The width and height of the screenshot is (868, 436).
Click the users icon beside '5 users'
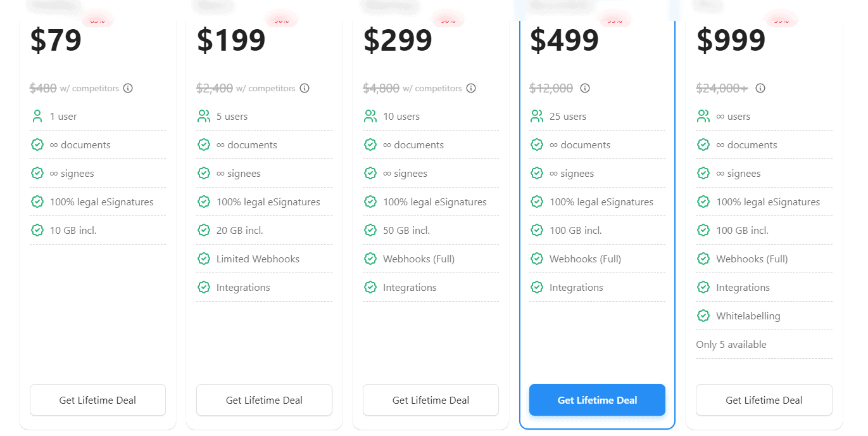pyautogui.click(x=203, y=116)
